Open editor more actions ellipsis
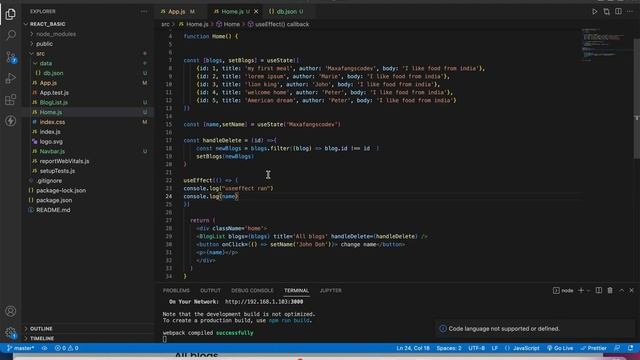 630,11
